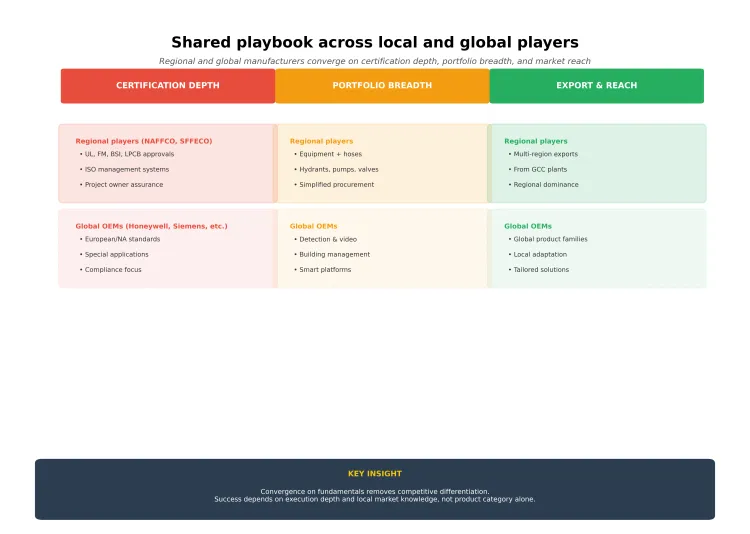Click the Certification Depth red header
The image size is (750, 534).
point(167,86)
